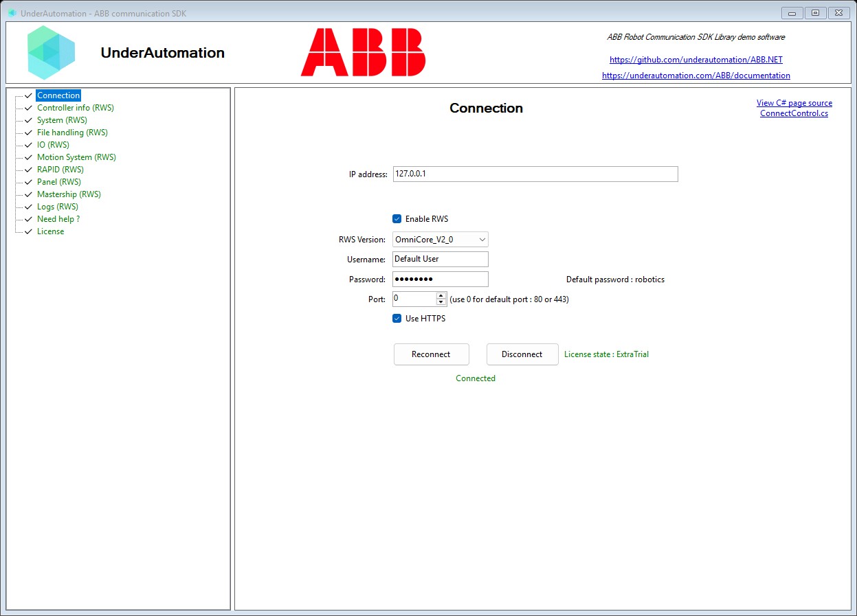Image resolution: width=857 pixels, height=616 pixels.
Task: Open the GitHub ABB.NET link
Action: coord(695,60)
